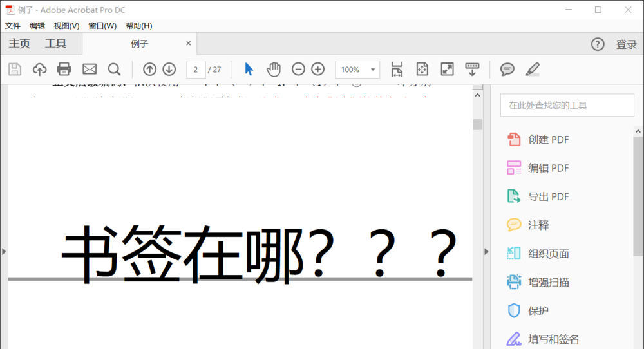The height and width of the screenshot is (349, 644).
Task: Click the tool search box
Action: tap(567, 105)
